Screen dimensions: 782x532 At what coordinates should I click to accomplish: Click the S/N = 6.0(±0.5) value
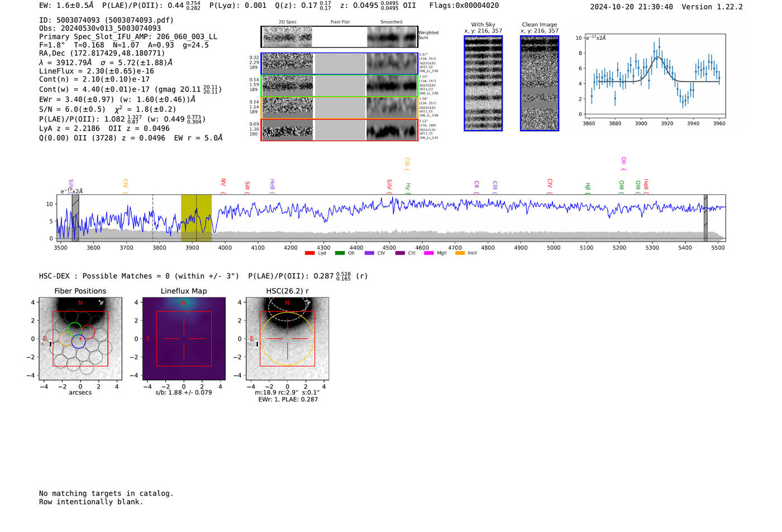point(72,109)
